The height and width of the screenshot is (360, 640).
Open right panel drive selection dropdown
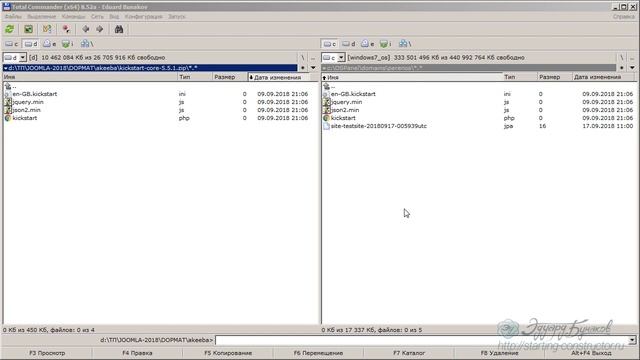pos(341,58)
